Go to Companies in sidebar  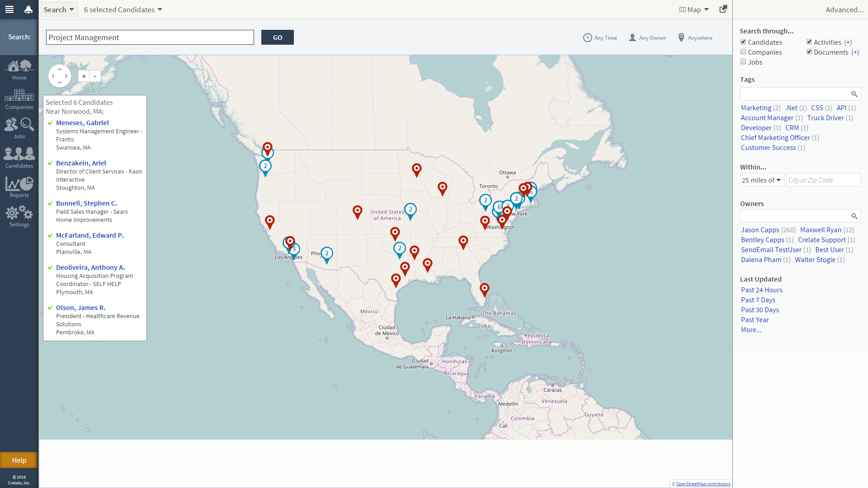tap(19, 99)
